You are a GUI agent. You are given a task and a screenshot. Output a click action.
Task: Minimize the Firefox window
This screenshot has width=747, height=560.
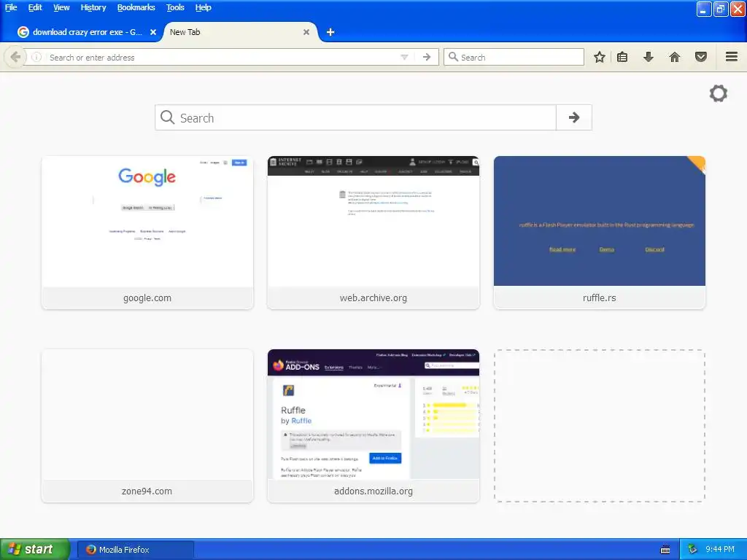(x=703, y=9)
